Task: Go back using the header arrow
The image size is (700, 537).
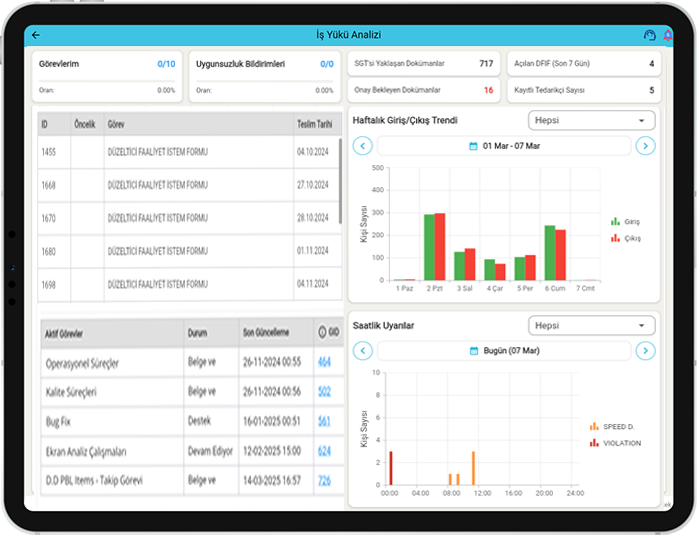Action: point(36,35)
